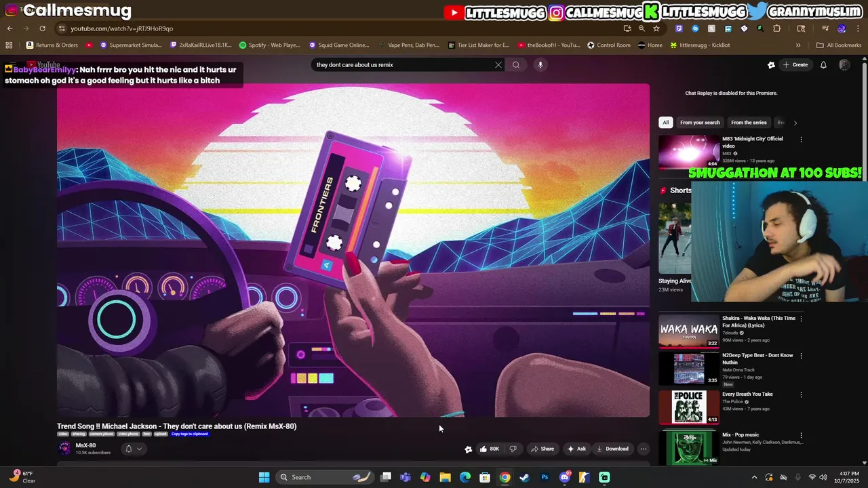
Task: Open M83 Midnight City video thumbnail
Action: (x=688, y=152)
